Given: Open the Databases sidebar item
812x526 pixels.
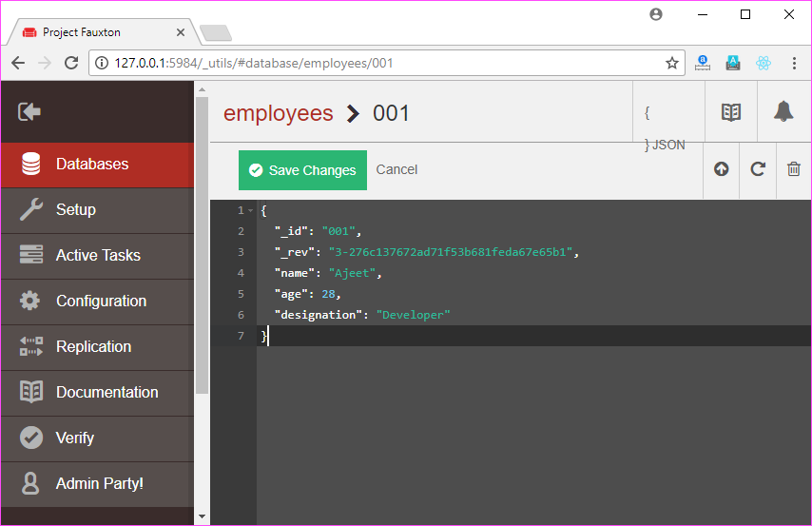Looking at the screenshot, I should tap(98, 165).
